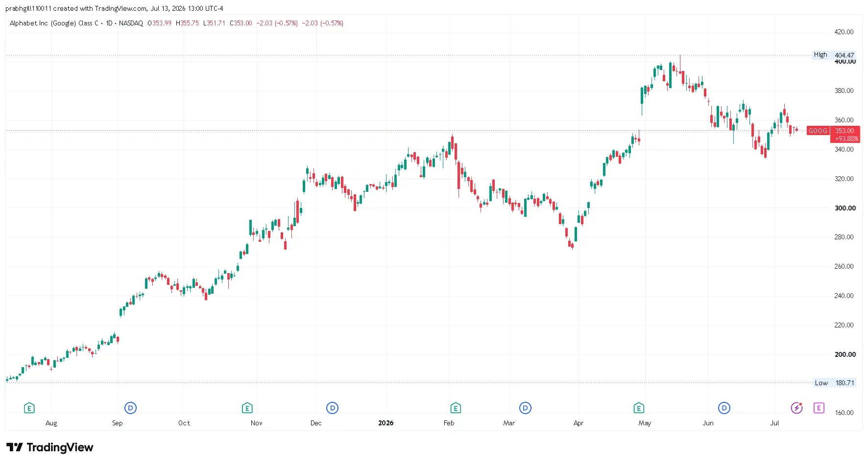Select the June dividend D icon

coord(724,408)
